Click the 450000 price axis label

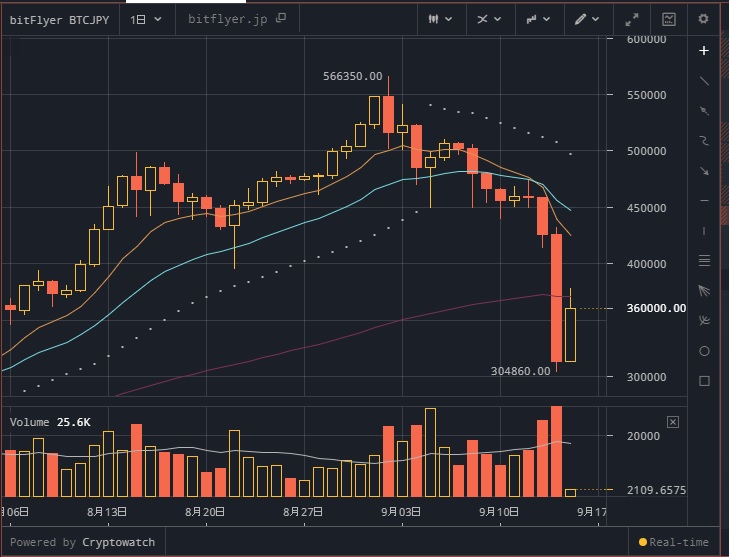(x=646, y=208)
